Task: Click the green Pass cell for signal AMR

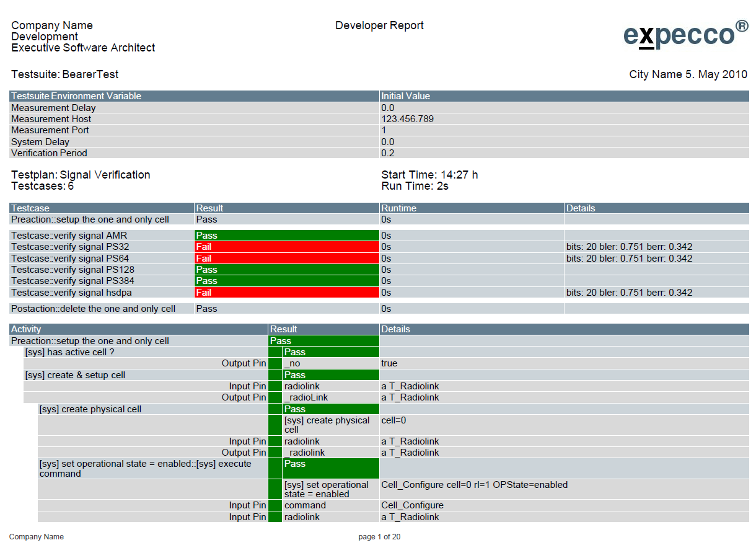Action: coord(286,236)
